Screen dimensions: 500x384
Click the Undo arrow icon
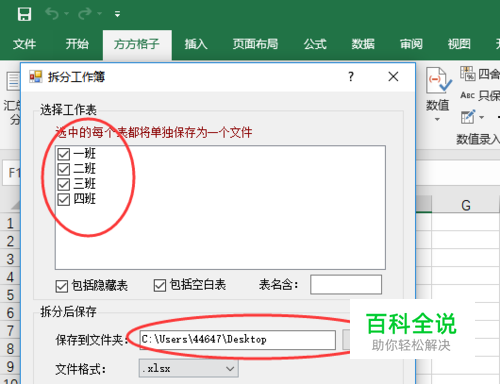tap(52, 14)
